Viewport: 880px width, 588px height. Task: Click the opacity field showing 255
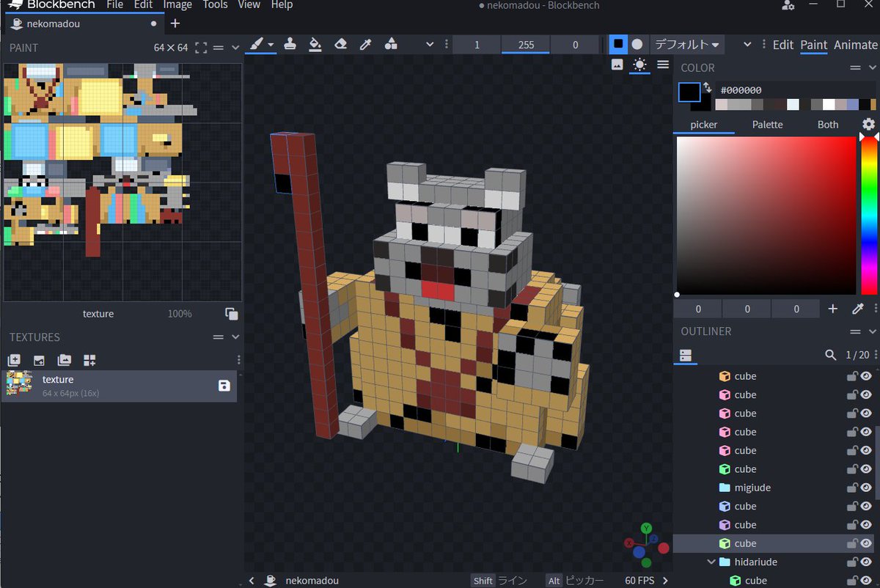click(x=526, y=45)
